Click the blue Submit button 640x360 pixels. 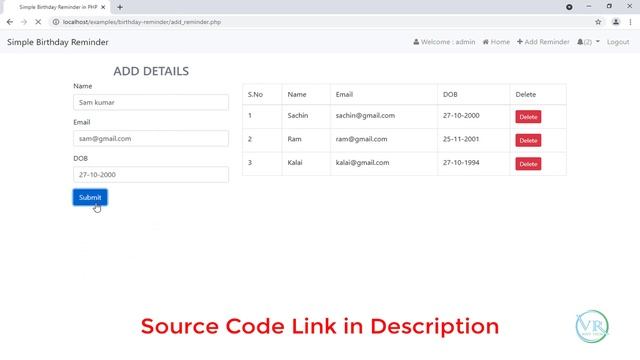(90, 197)
